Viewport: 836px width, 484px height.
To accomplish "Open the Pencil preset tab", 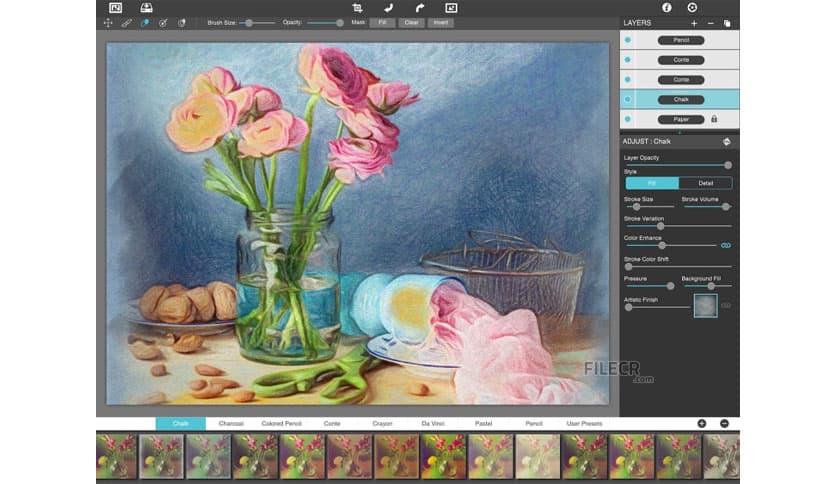I will coord(534,423).
